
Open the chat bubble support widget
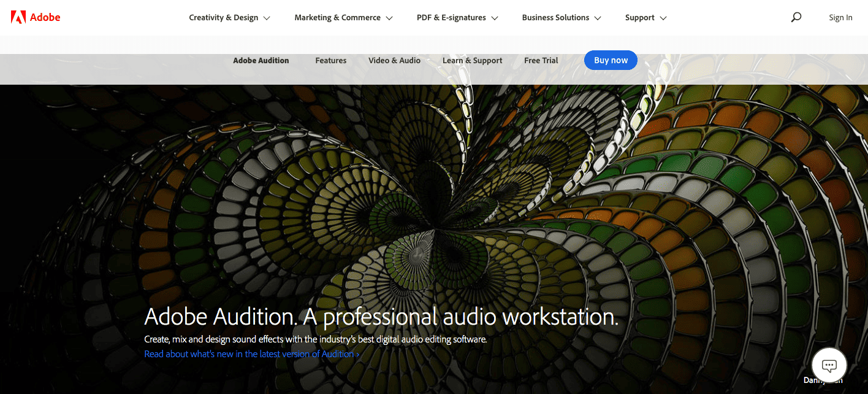pos(829,366)
